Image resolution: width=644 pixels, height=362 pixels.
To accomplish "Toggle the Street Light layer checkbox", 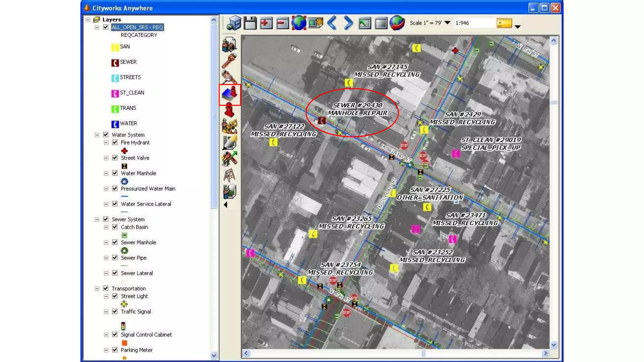I will coord(115,296).
